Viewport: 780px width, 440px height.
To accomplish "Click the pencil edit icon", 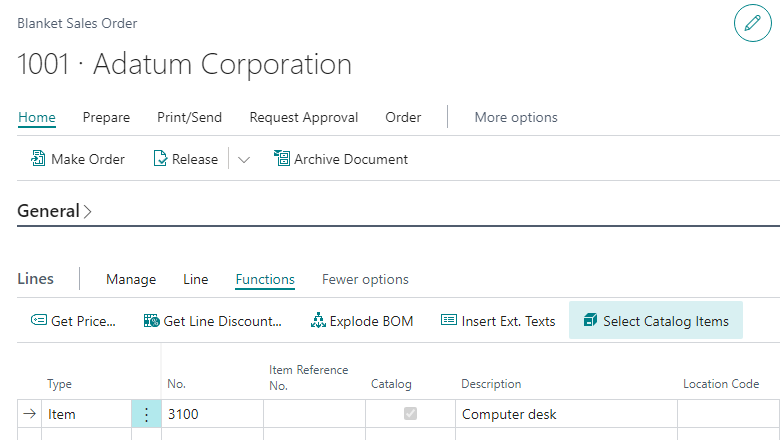I will coord(752,23).
